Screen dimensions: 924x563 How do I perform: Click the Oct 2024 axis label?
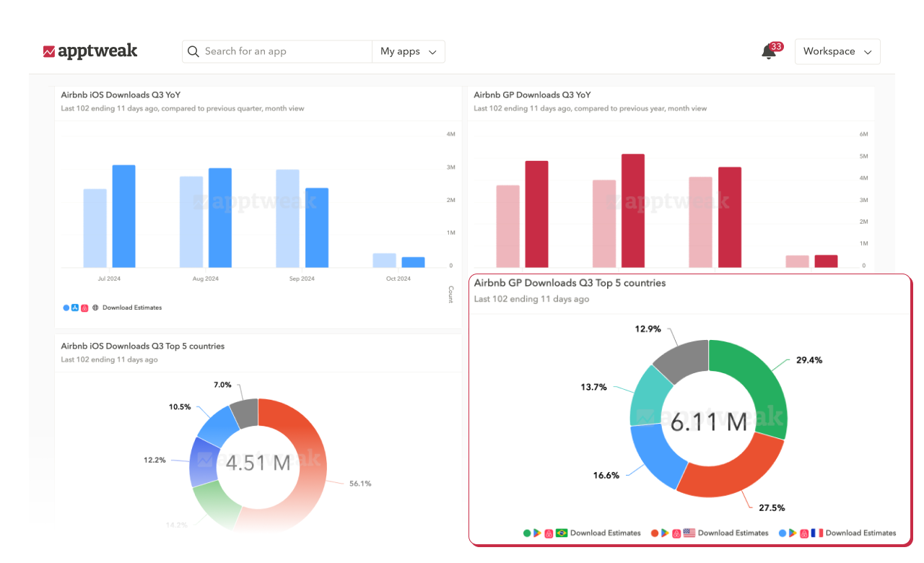point(398,279)
